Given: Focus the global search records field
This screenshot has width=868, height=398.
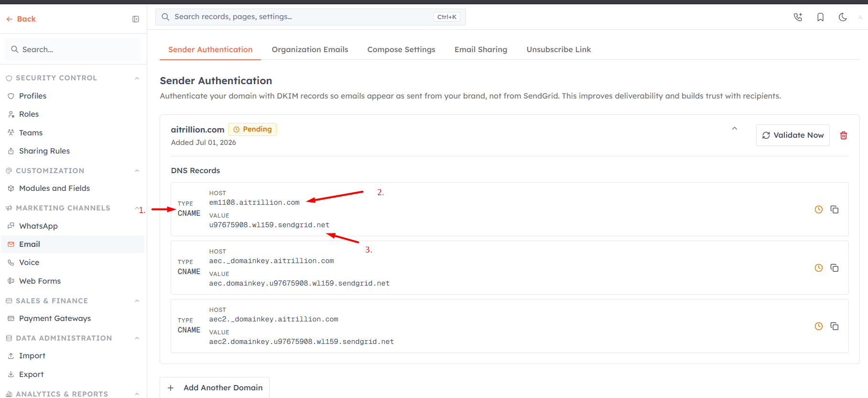Looking at the screenshot, I should tap(311, 17).
